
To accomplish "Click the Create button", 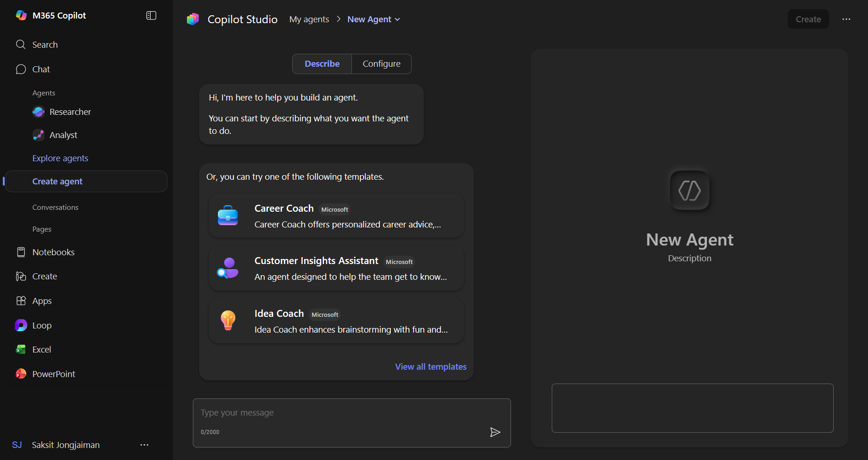I will [x=808, y=19].
